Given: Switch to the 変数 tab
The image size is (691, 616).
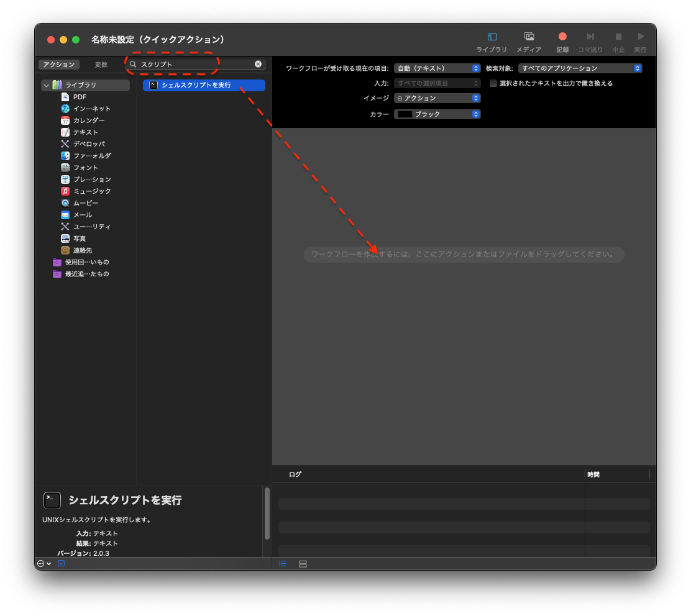Looking at the screenshot, I should (101, 65).
